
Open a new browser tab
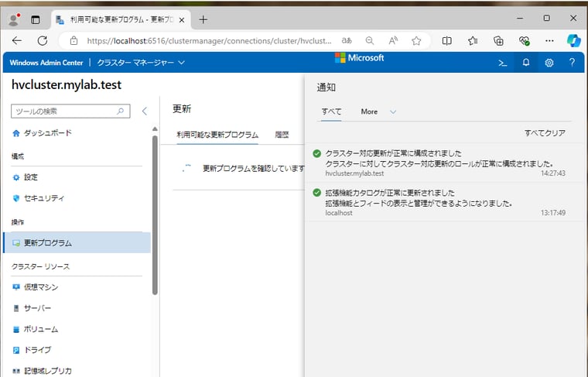pyautogui.click(x=203, y=19)
